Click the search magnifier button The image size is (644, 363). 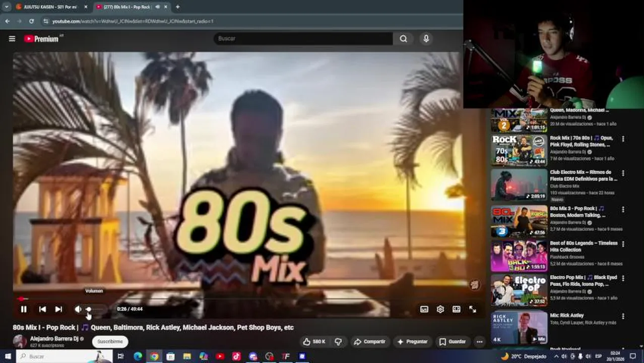pyautogui.click(x=404, y=38)
